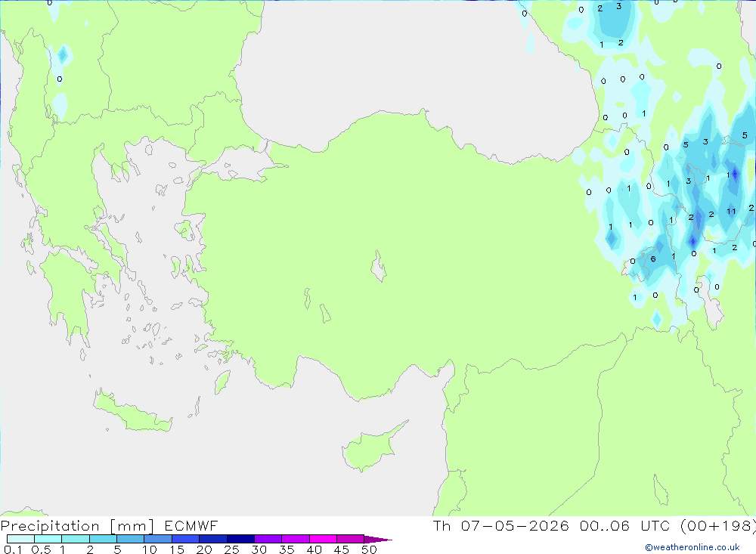Click the 0.5–1 mm legend color box
Image resolution: width=756 pixels, height=554 pixels.
point(48,539)
